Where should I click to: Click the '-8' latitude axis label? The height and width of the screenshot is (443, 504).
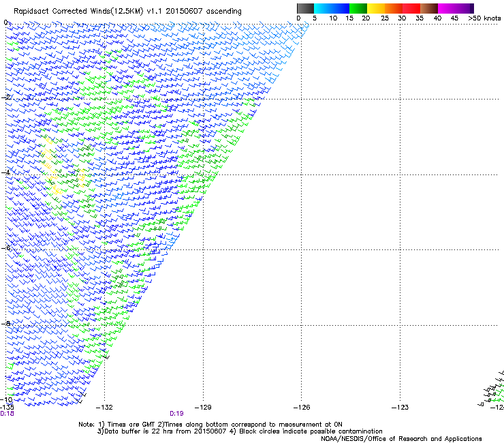(x=6, y=323)
